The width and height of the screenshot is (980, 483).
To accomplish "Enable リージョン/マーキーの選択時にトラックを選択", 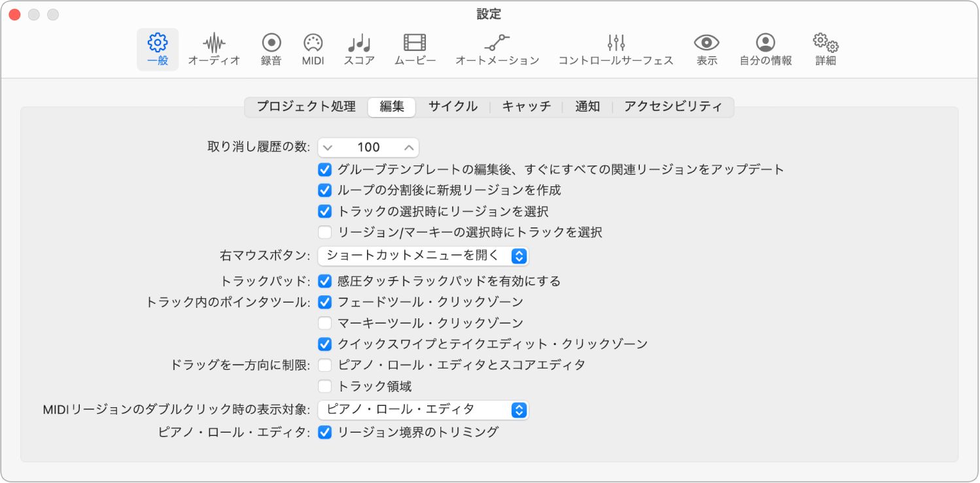I will [324, 232].
